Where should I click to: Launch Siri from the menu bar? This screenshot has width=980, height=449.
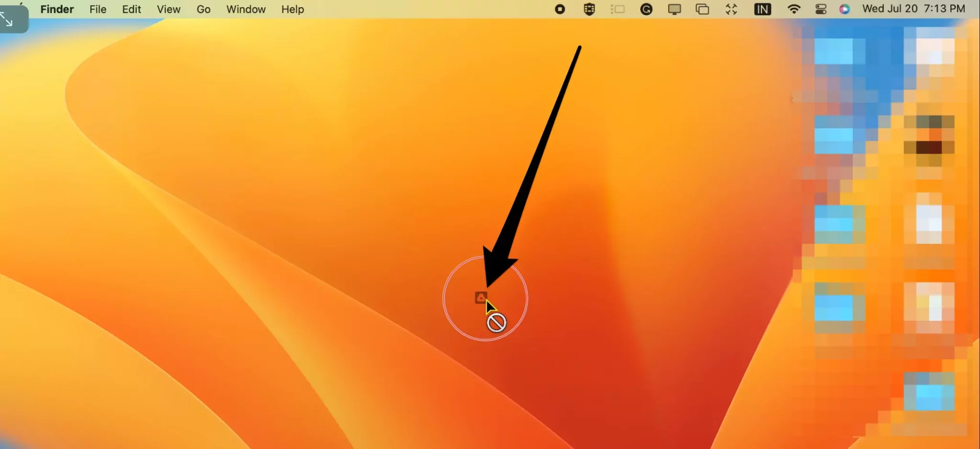(x=845, y=9)
